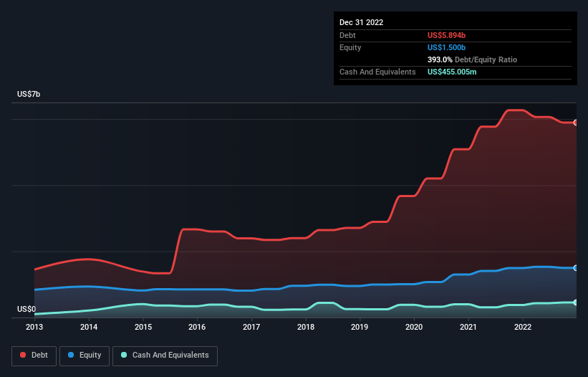Click the US$0 y-axis label
This screenshot has height=377, width=588.
26,309
